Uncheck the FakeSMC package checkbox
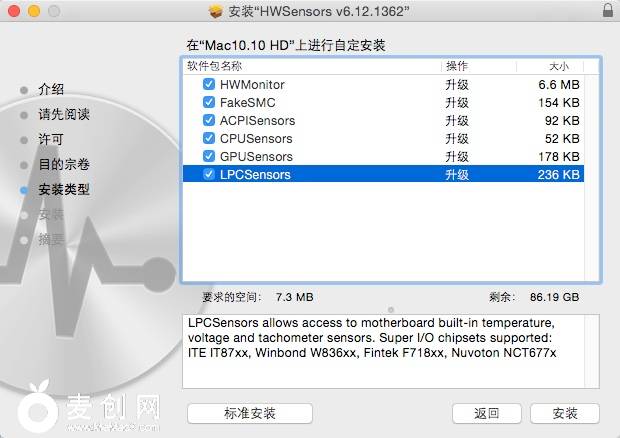 (209, 102)
